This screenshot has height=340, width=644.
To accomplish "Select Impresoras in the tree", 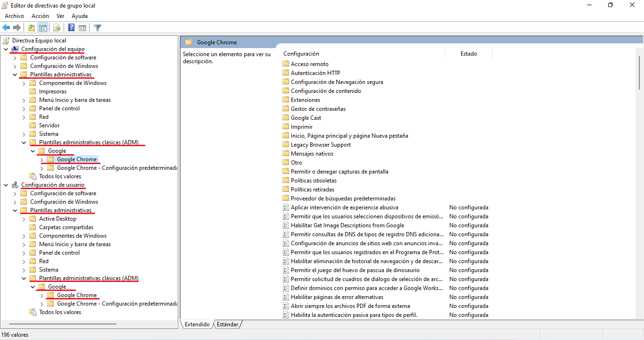I will (x=53, y=91).
